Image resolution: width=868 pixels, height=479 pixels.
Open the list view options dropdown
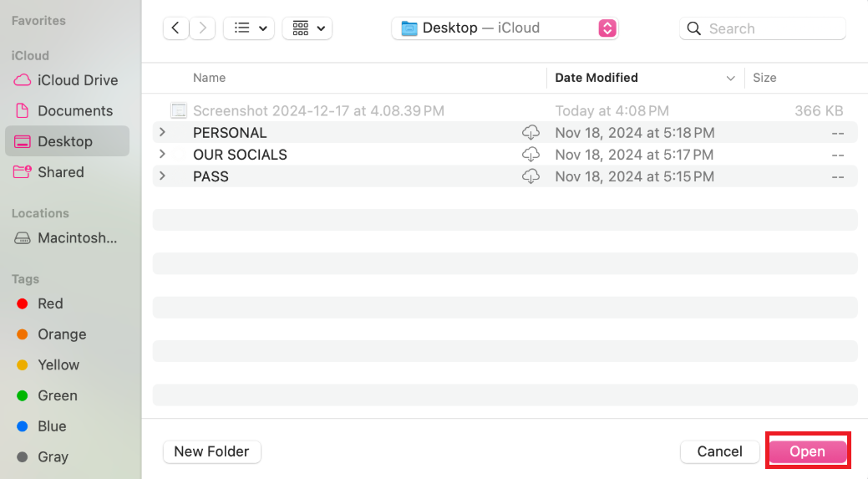pyautogui.click(x=249, y=28)
